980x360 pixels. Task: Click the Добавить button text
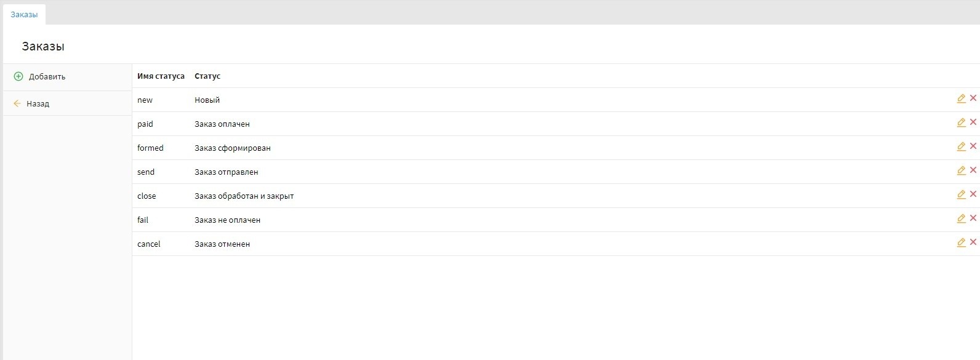(x=47, y=77)
